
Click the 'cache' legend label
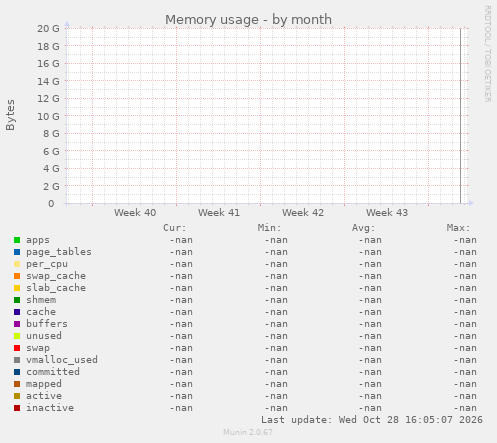pyautogui.click(x=41, y=312)
